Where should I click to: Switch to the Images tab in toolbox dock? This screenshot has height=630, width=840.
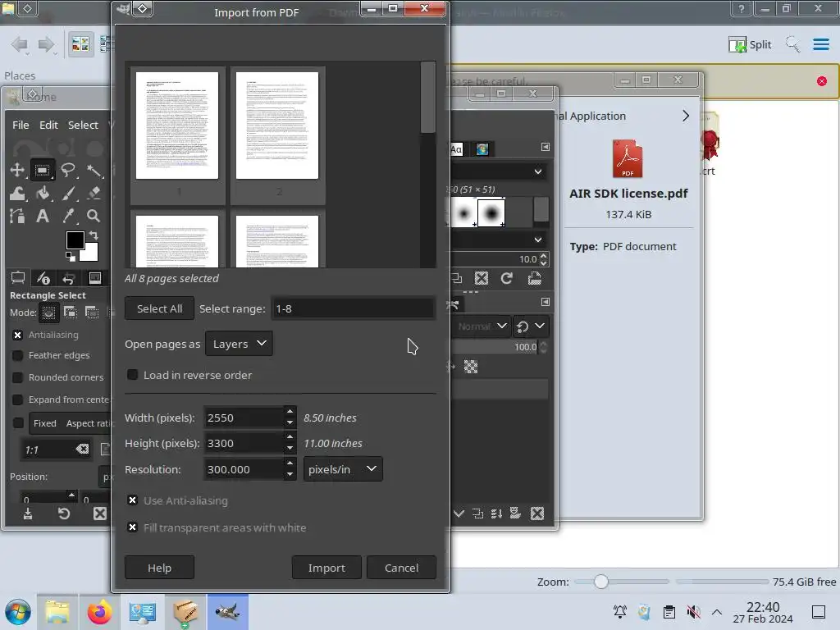point(95,277)
